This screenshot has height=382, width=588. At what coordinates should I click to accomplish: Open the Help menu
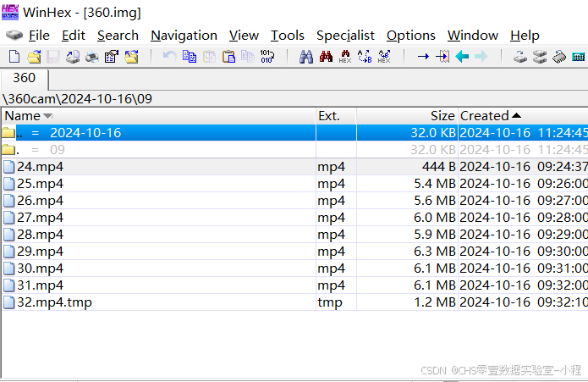[x=525, y=36]
